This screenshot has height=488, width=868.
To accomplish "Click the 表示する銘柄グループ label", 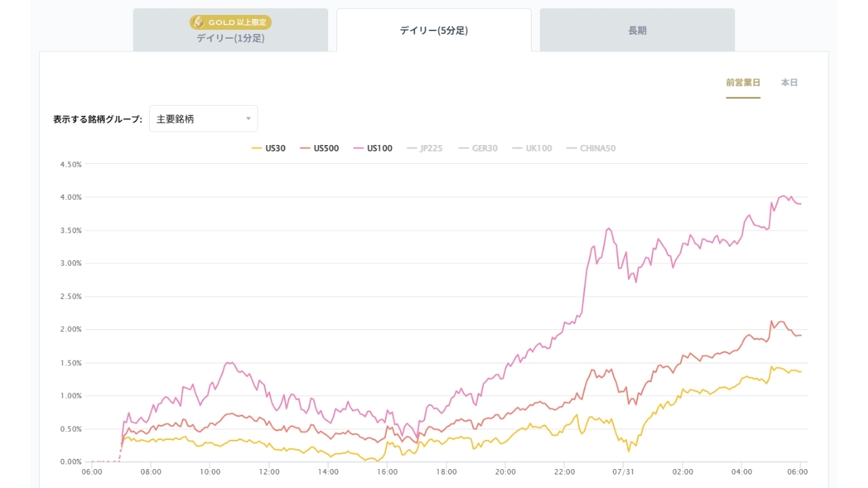I will 98,119.
